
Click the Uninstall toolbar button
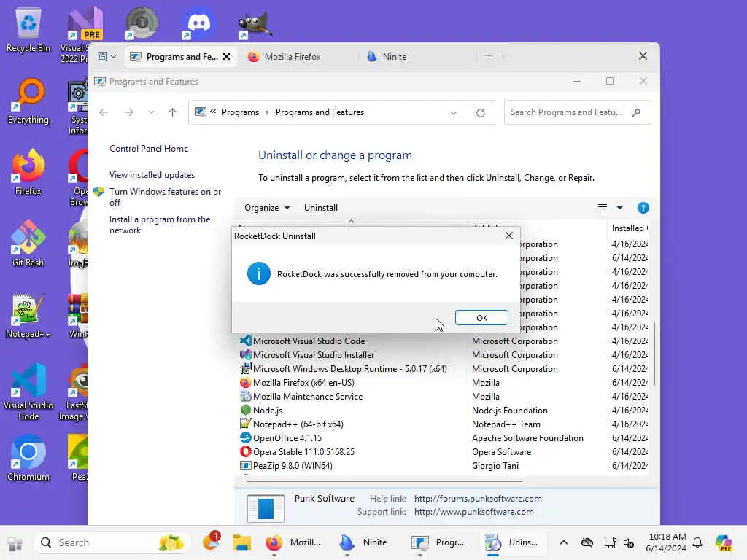(x=321, y=208)
